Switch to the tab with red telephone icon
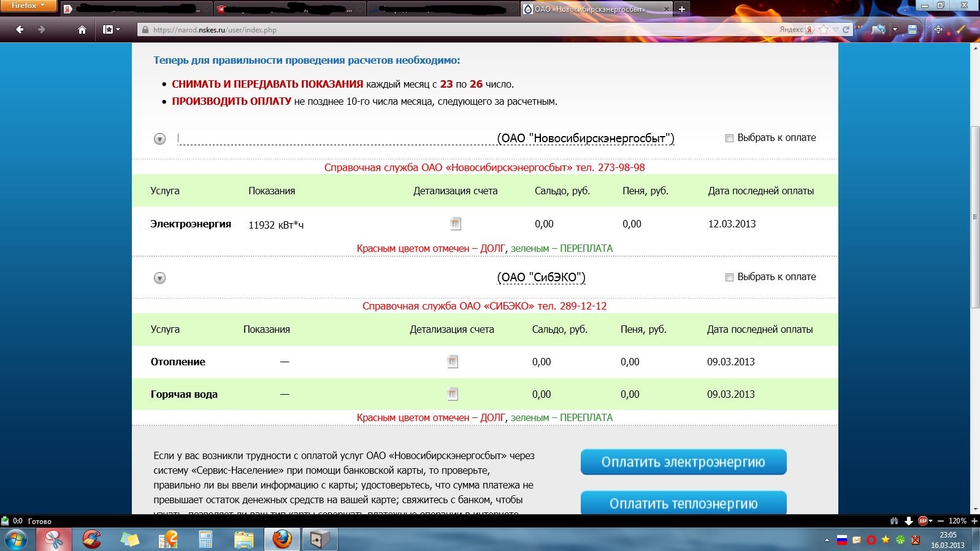This screenshot has height=551, width=980. [289, 9]
